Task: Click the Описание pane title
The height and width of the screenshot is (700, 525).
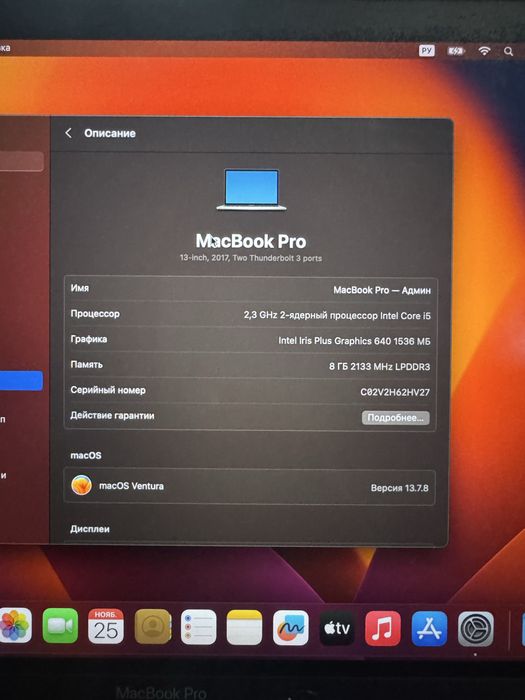Action: (x=110, y=133)
